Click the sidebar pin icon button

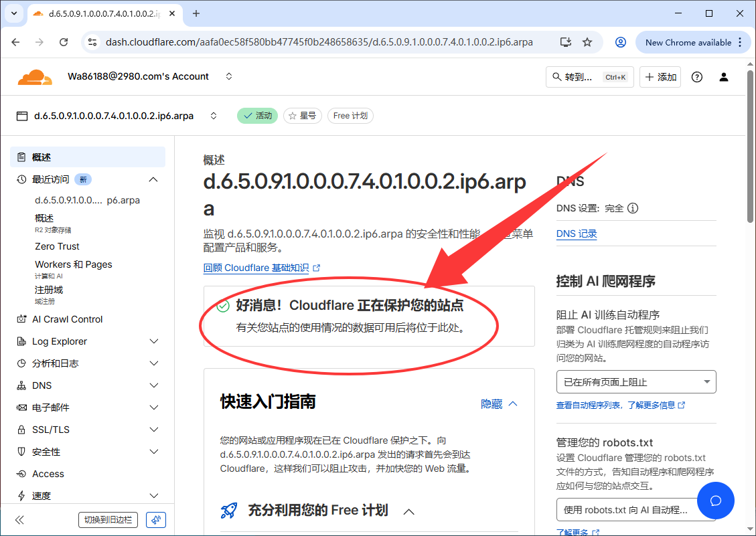[x=155, y=520]
